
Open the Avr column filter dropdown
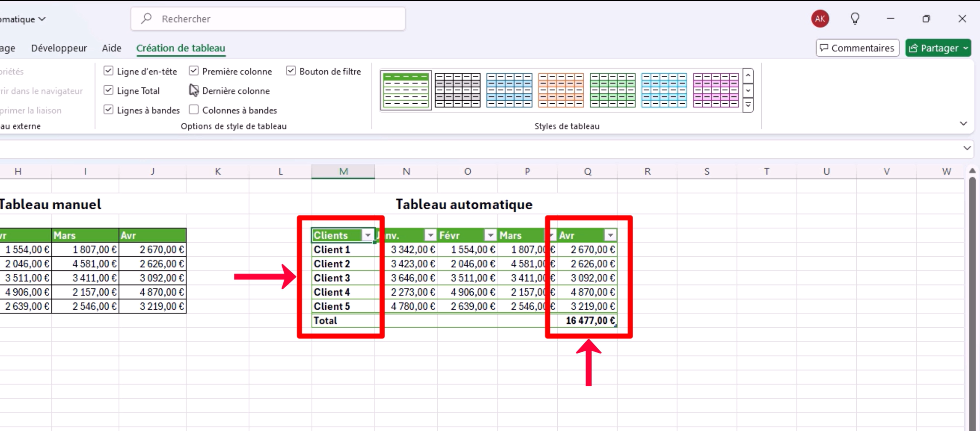(x=610, y=235)
